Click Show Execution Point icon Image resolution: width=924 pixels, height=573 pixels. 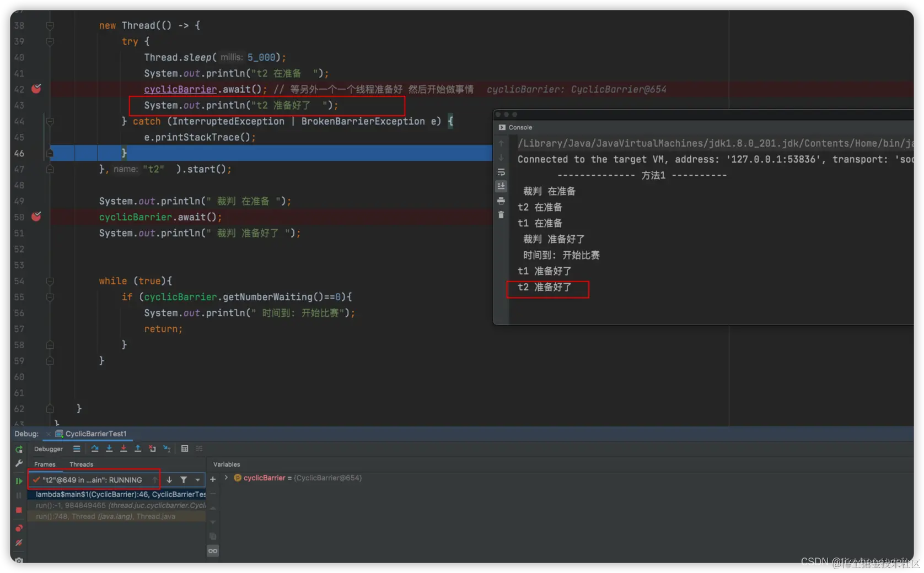tap(77, 448)
